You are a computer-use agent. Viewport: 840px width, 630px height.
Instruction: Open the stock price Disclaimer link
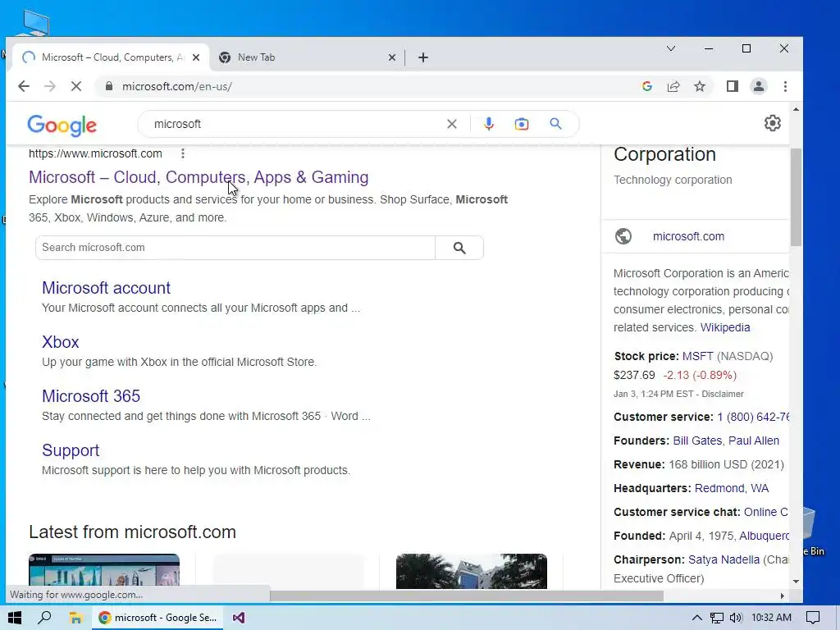[723, 394]
